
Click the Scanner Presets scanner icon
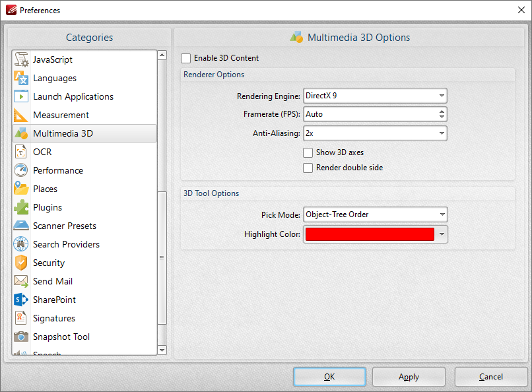pyautogui.click(x=21, y=226)
